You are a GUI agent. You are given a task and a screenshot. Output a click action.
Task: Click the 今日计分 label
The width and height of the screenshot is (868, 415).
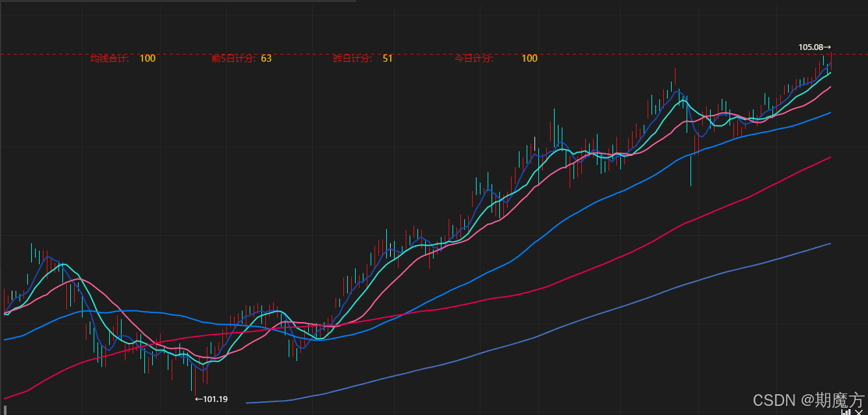(x=474, y=58)
